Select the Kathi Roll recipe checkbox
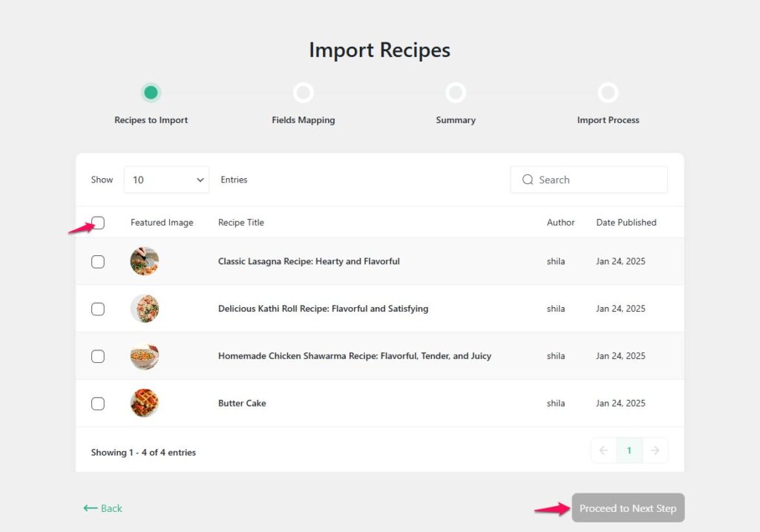Image resolution: width=760 pixels, height=532 pixels. pos(98,309)
